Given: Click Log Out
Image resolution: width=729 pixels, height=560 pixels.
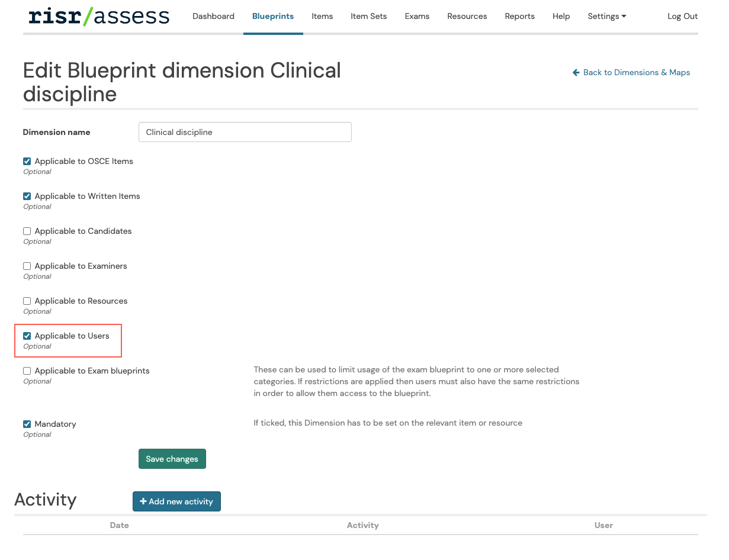Looking at the screenshot, I should [x=682, y=16].
